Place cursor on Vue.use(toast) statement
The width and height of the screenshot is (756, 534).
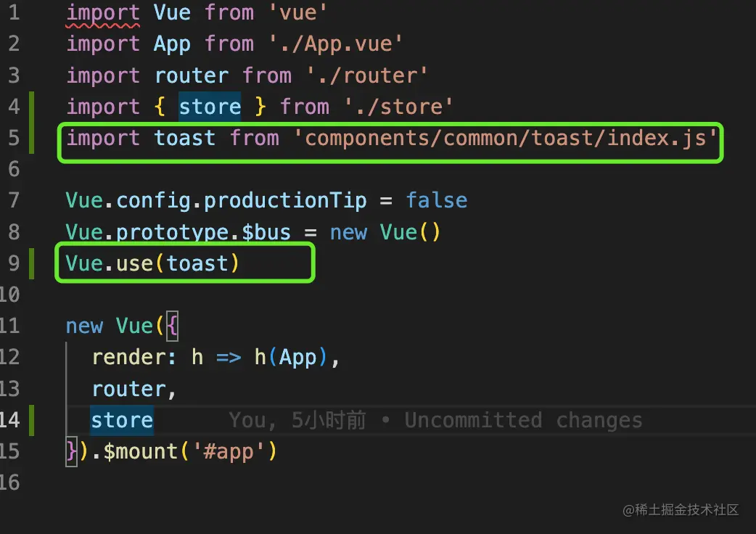pyautogui.click(x=152, y=263)
